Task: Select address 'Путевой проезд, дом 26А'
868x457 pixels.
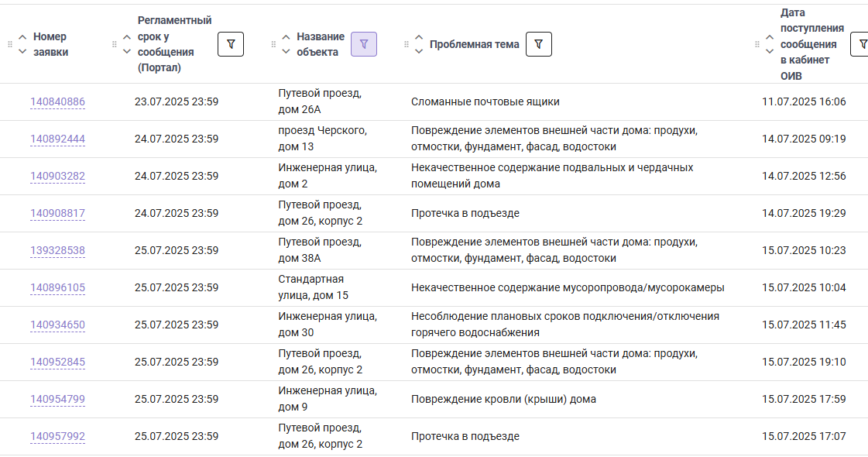Action: tap(320, 101)
